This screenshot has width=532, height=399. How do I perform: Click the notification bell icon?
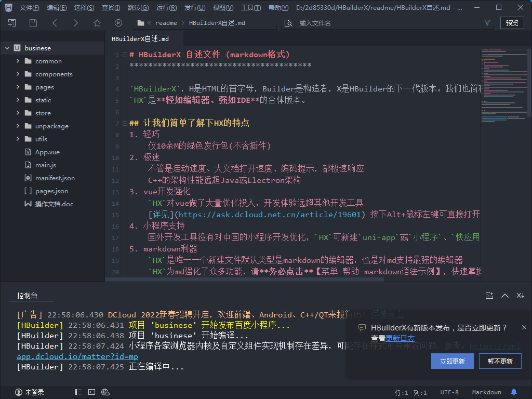(514, 392)
